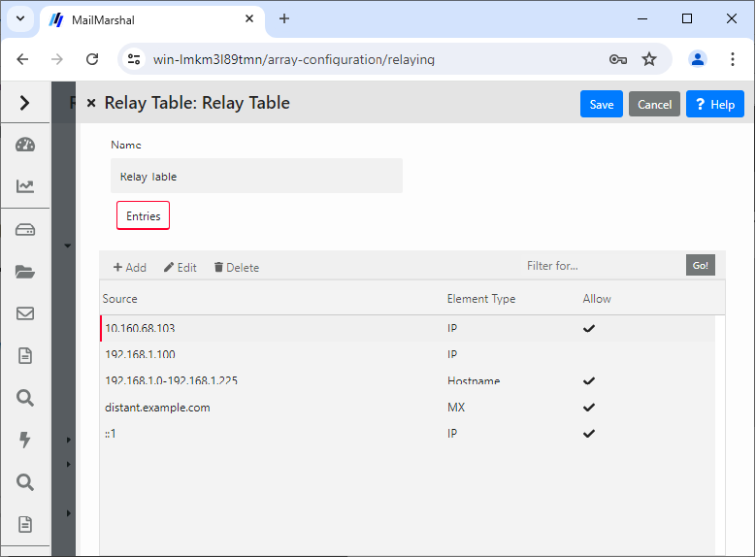Viewport: 756px width, 557px height.
Task: Save the relay table
Action: point(602,104)
